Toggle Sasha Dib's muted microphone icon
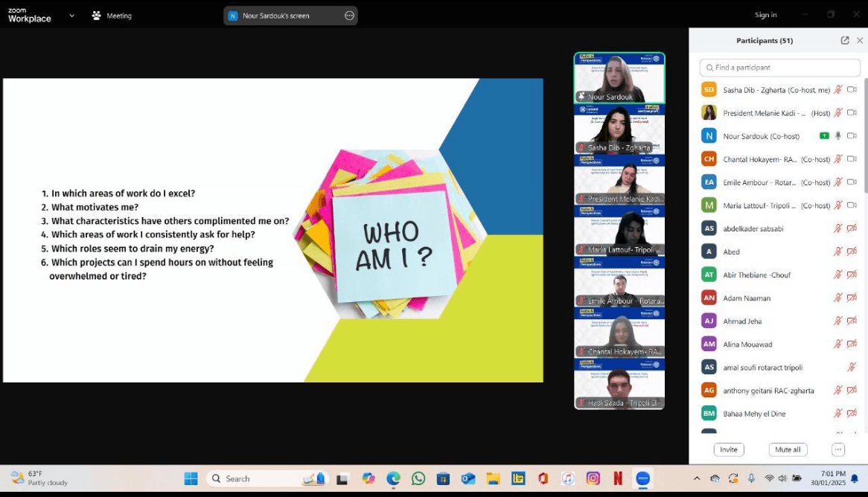This screenshot has width=868, height=497. (838, 90)
